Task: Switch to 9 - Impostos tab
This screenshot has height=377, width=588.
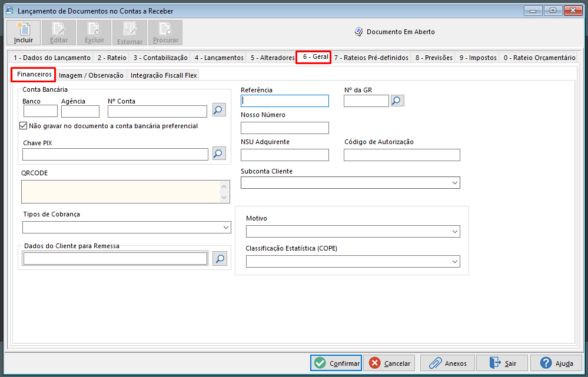Action: [x=478, y=58]
